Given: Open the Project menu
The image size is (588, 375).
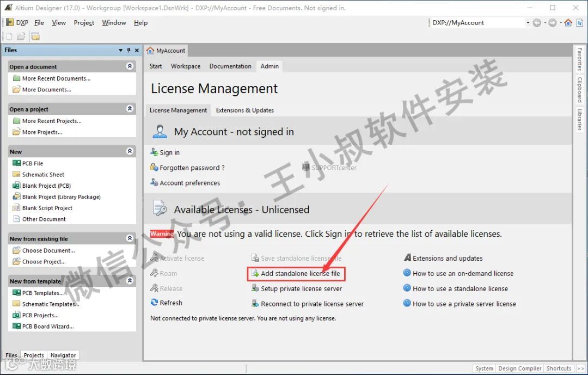Looking at the screenshot, I should click(84, 22).
